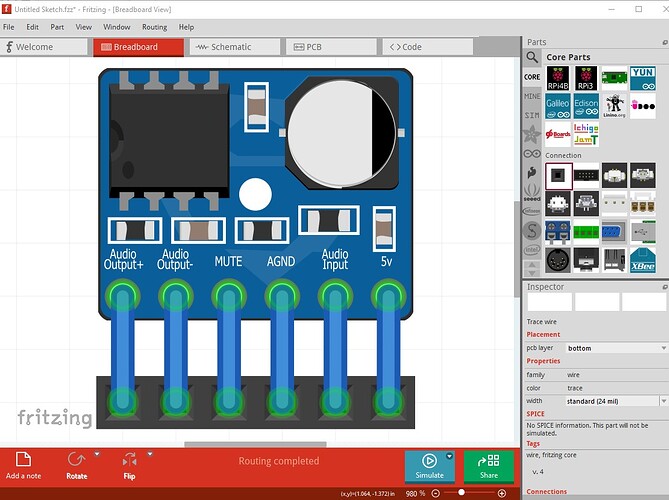This screenshot has height=500, width=669.
Task: Switch to the Schematic tab
Action: coord(225,47)
